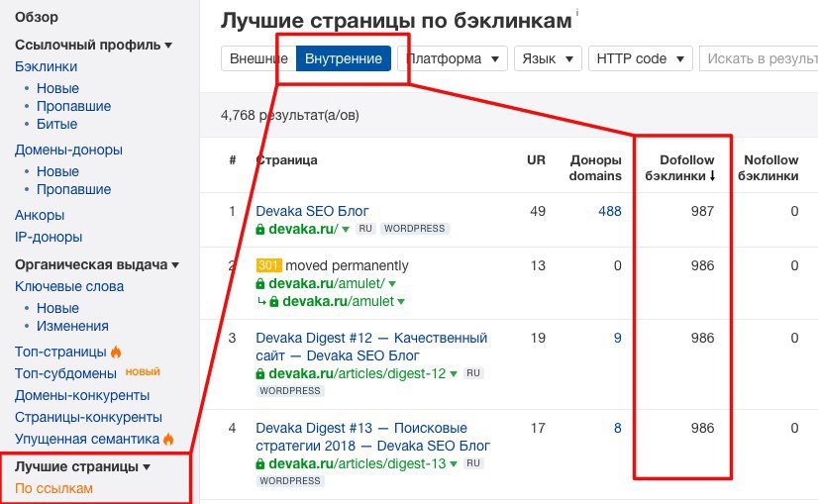Click the lock icon beside devaka.ru/ URL

(260, 229)
